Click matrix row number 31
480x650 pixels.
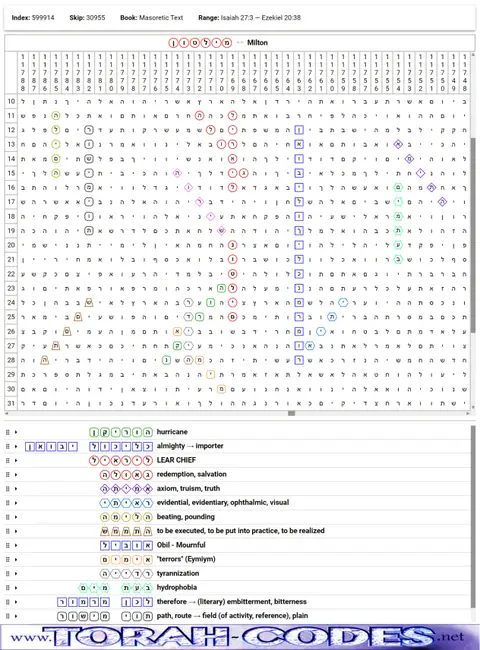11,403
